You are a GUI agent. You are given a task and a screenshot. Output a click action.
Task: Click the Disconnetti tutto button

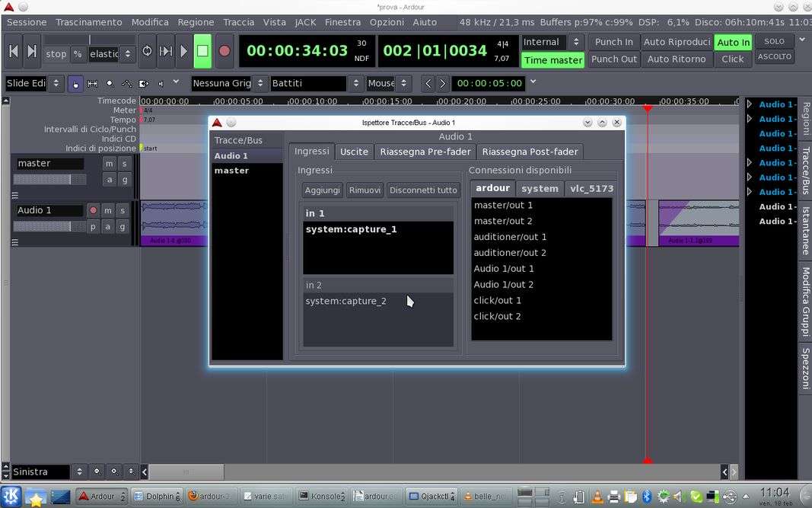point(423,190)
